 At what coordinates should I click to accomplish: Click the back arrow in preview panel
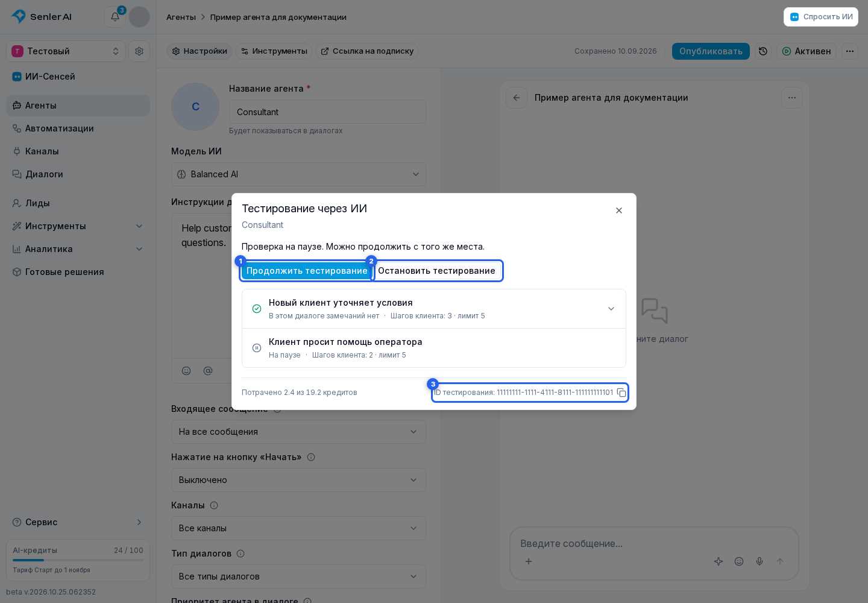click(x=517, y=98)
